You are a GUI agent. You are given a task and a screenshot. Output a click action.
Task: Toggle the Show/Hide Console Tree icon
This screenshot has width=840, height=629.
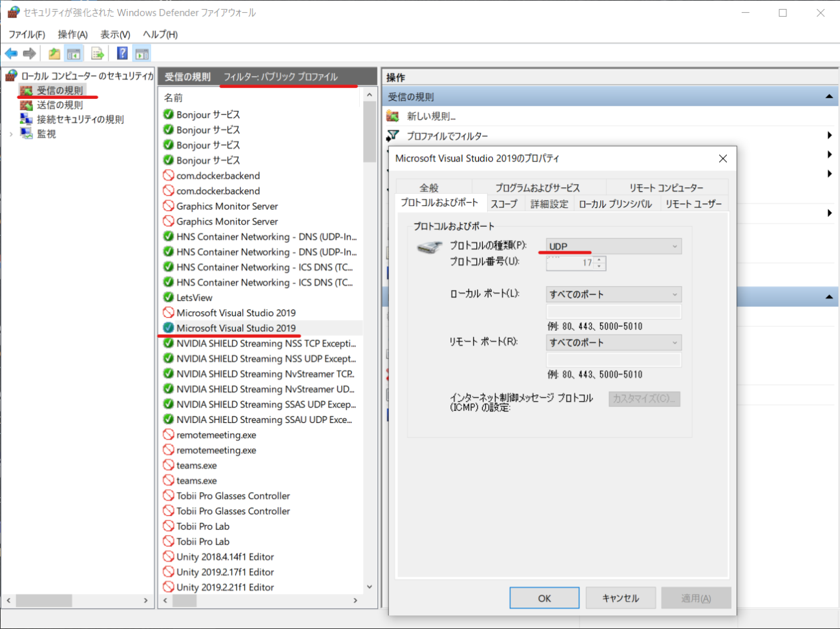pyautogui.click(x=74, y=54)
